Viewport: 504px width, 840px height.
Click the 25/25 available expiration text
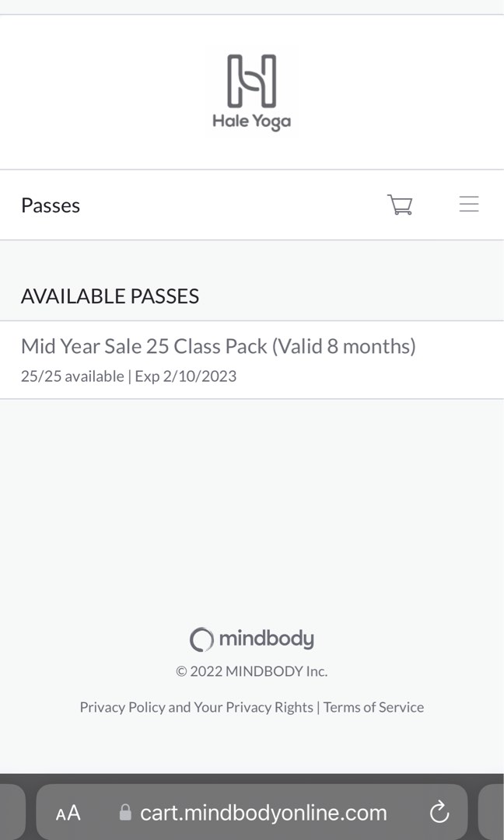click(128, 376)
